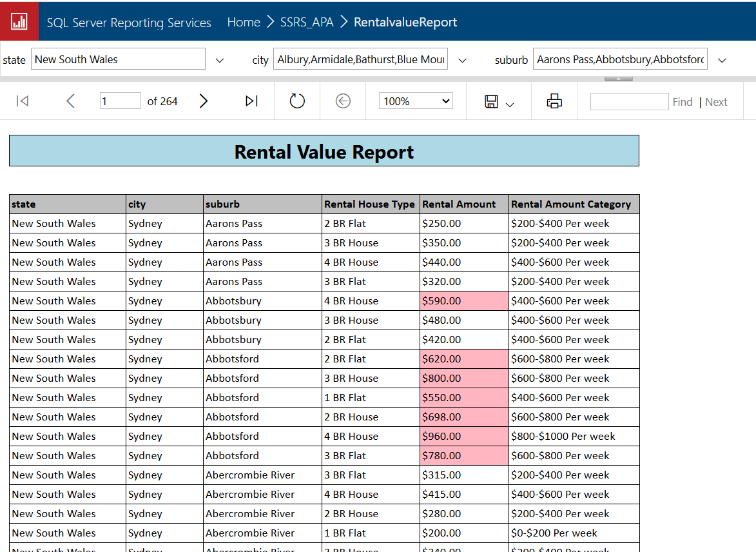The image size is (756, 552).
Task: Open the 100% zoom level dropdown
Action: click(x=416, y=101)
